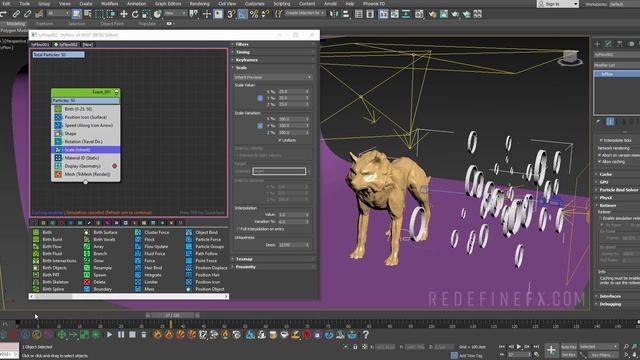Pick Object Bind from operator list
Screen dimensions: 640x360
pos(203,232)
